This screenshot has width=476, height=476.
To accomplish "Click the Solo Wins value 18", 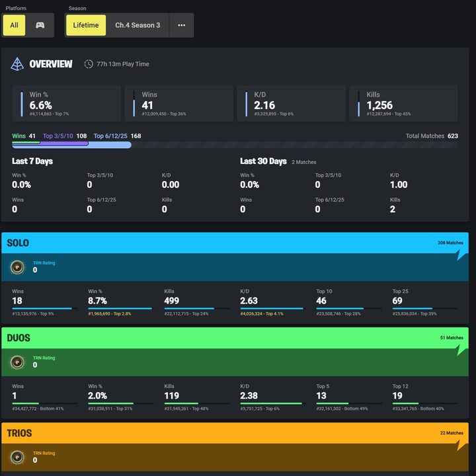I will point(17,301).
